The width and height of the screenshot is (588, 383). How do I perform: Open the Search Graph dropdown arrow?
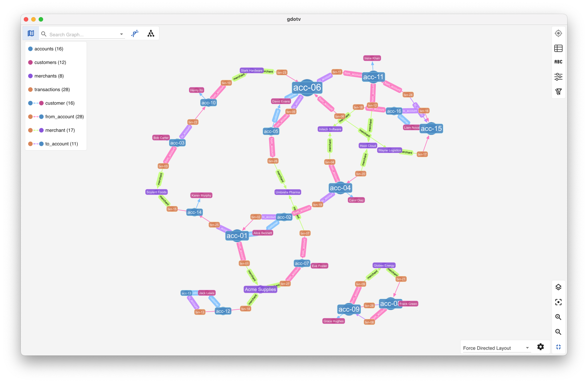pos(122,34)
